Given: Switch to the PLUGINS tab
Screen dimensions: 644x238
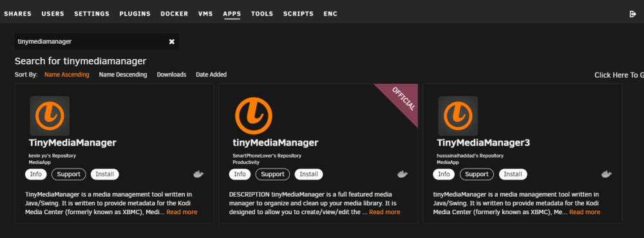Looking at the screenshot, I should (135, 14).
